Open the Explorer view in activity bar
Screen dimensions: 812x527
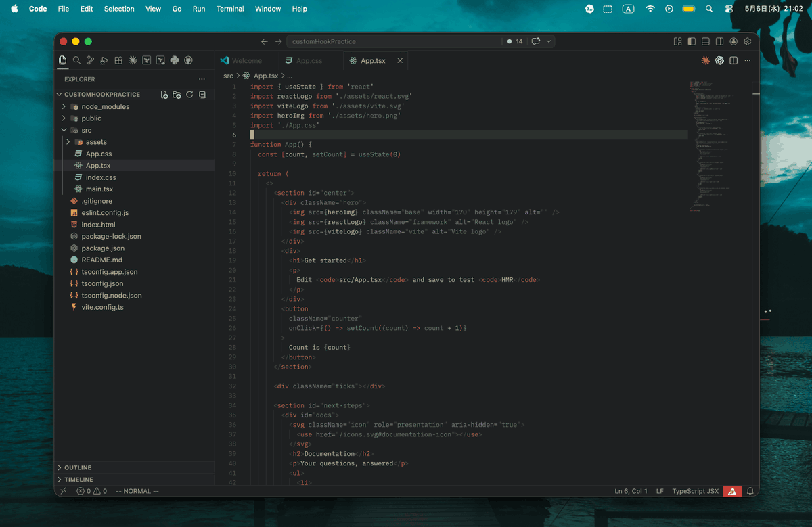point(63,60)
